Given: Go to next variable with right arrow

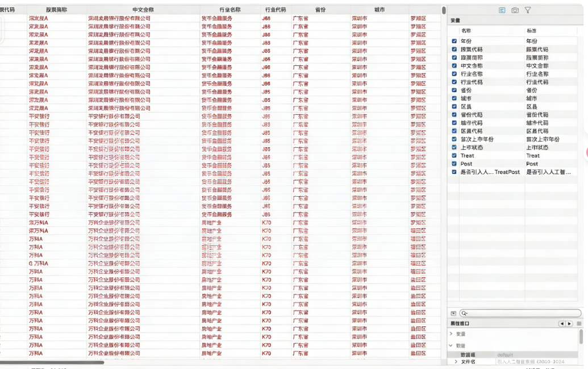Looking at the screenshot, I should coord(569,324).
